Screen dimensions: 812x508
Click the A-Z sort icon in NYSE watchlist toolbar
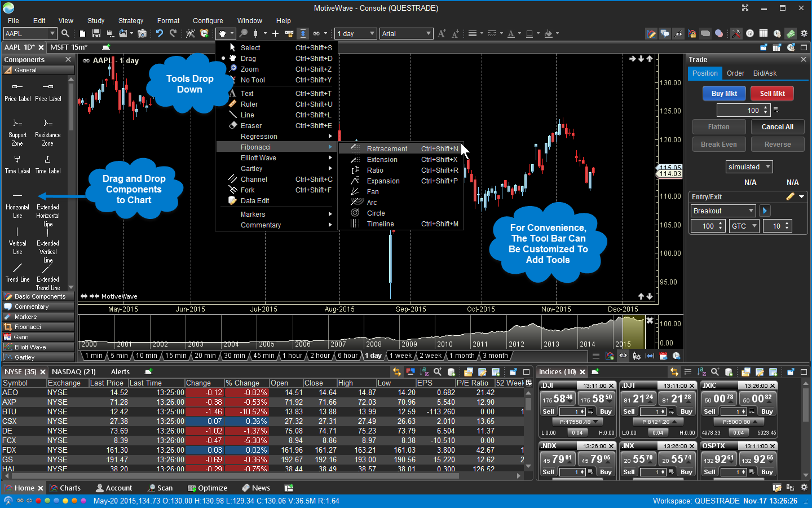pyautogui.click(x=424, y=371)
